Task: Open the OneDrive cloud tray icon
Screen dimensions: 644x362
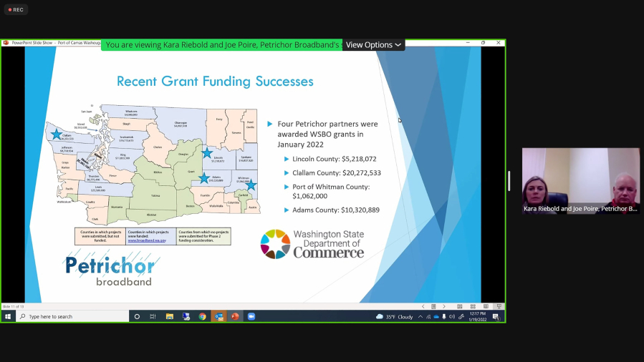Action: (x=436, y=316)
